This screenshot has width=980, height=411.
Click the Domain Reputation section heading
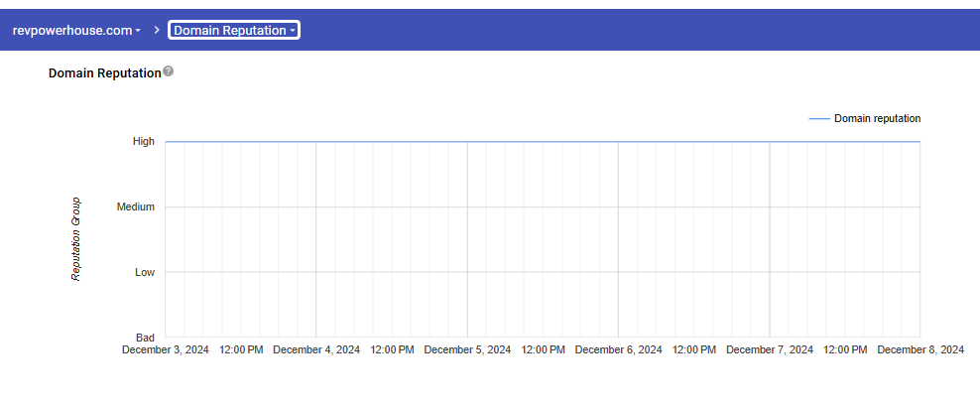pyautogui.click(x=104, y=73)
